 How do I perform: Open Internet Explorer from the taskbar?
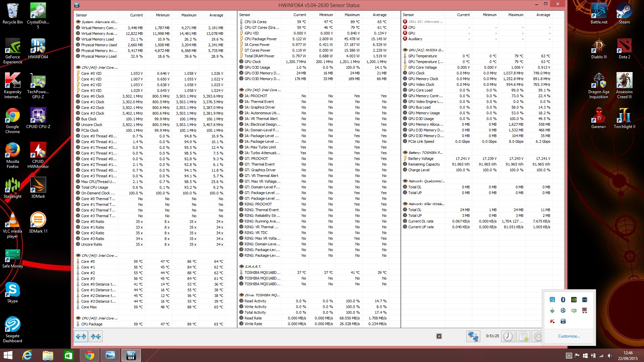click(27, 355)
